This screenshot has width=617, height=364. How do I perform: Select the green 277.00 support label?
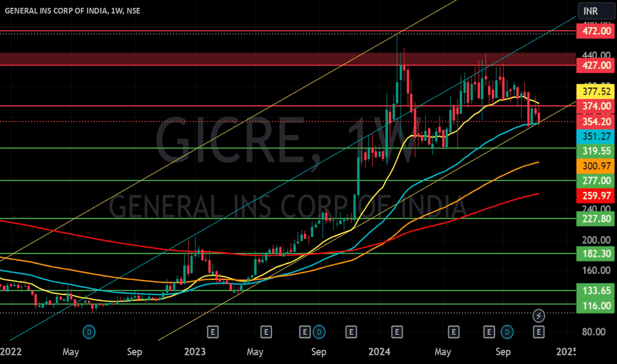point(595,181)
